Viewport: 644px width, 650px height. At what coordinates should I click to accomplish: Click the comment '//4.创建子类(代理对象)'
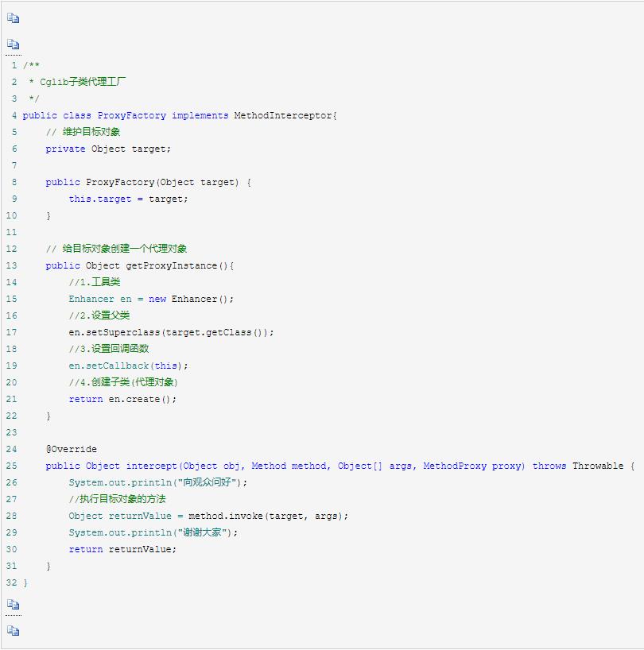click(123, 382)
